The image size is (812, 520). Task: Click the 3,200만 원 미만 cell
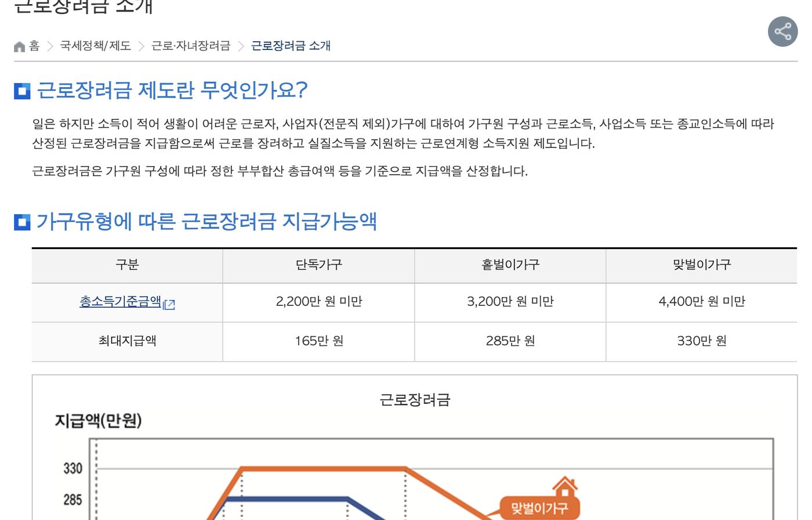pos(510,302)
